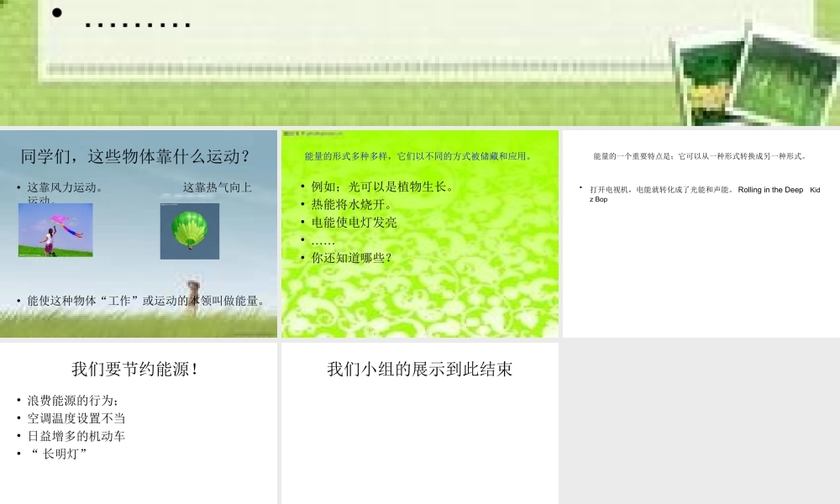
Task: Click the black bullet dot in the top banner
Action: [55, 12]
